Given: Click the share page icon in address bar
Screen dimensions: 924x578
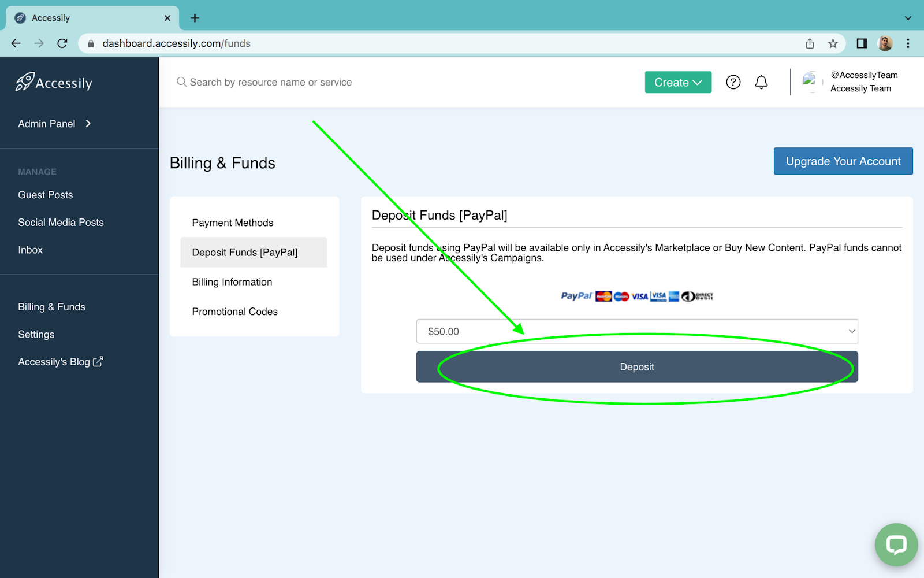Looking at the screenshot, I should pyautogui.click(x=810, y=43).
